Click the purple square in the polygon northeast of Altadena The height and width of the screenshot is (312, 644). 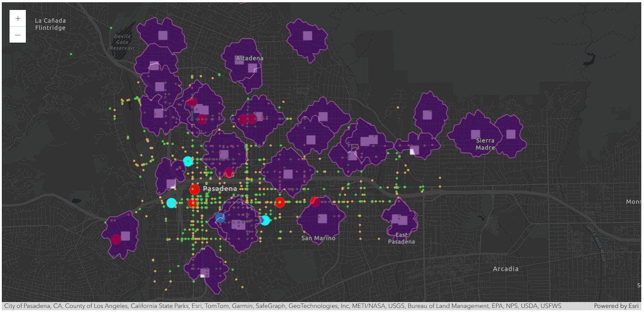307,36
